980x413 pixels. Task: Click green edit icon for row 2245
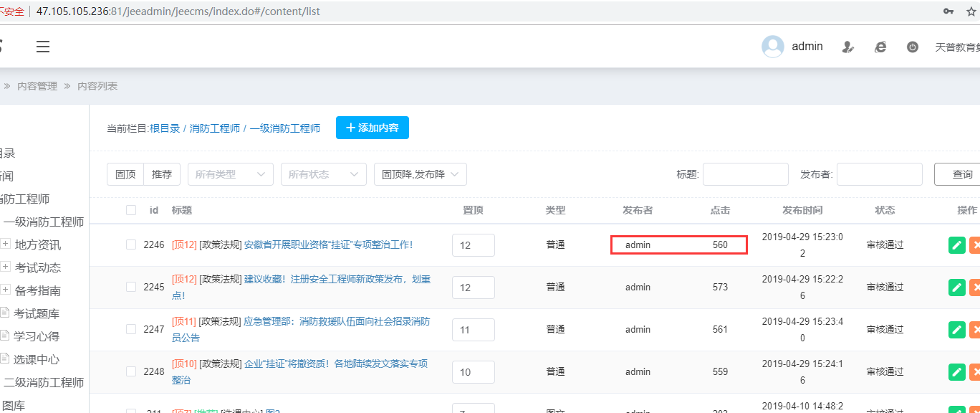click(x=956, y=287)
